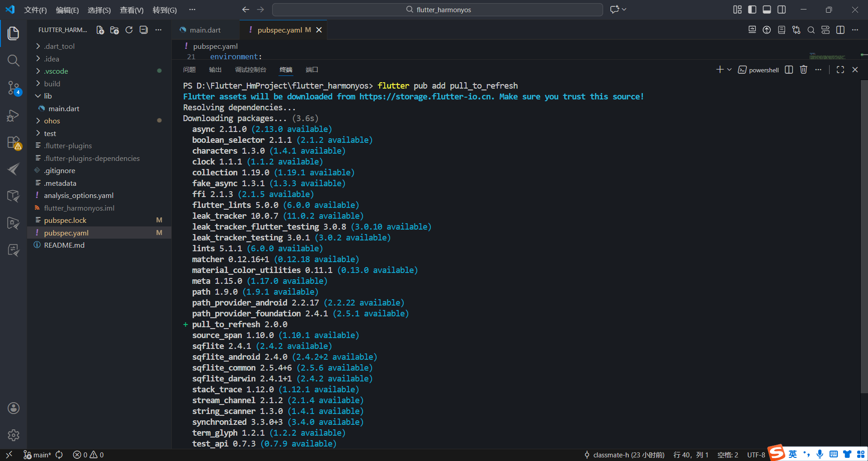The width and height of the screenshot is (868, 461).
Task: Open the Explorer view in activity bar
Action: click(14, 33)
